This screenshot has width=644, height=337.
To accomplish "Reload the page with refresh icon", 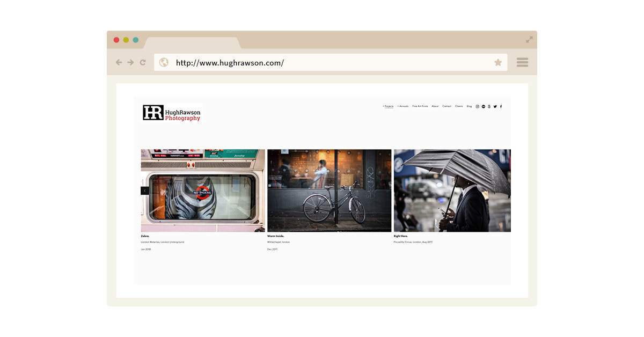I will 143,62.
